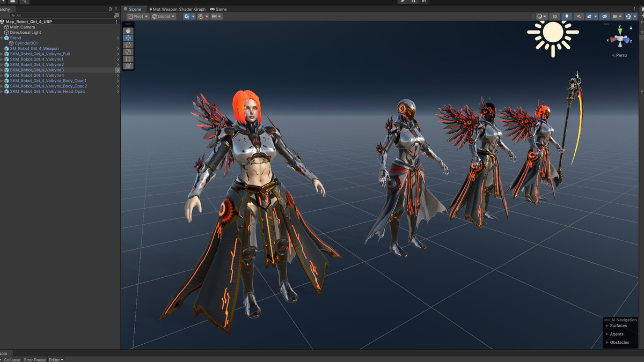Open the Hierarchy panel options menu
Viewport: 644px width, 362px height.
[x=116, y=9]
